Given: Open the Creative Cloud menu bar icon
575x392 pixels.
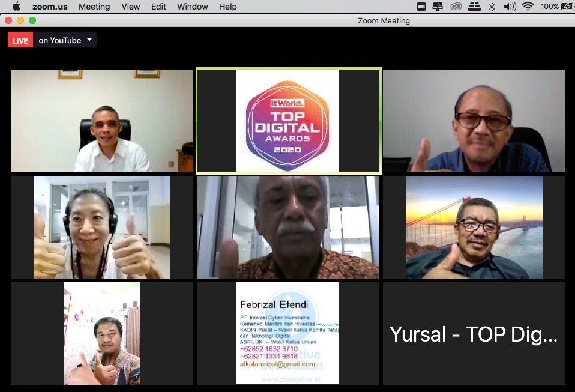Looking at the screenshot, I should point(456,7).
